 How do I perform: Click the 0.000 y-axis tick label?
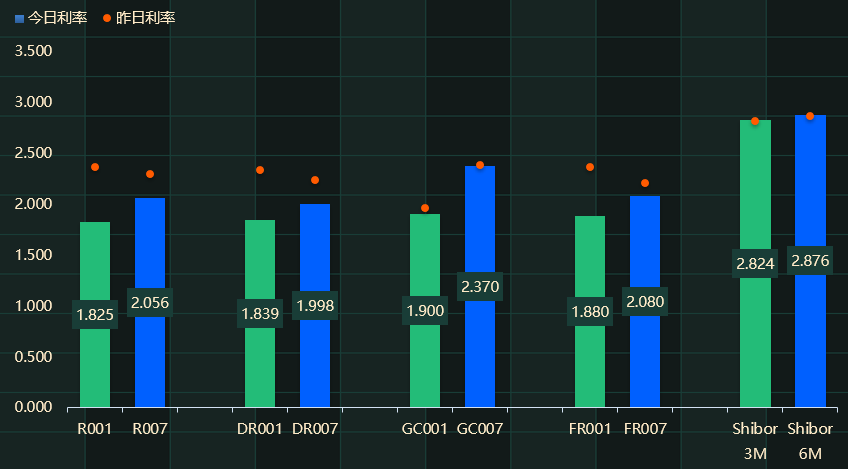pos(34,407)
